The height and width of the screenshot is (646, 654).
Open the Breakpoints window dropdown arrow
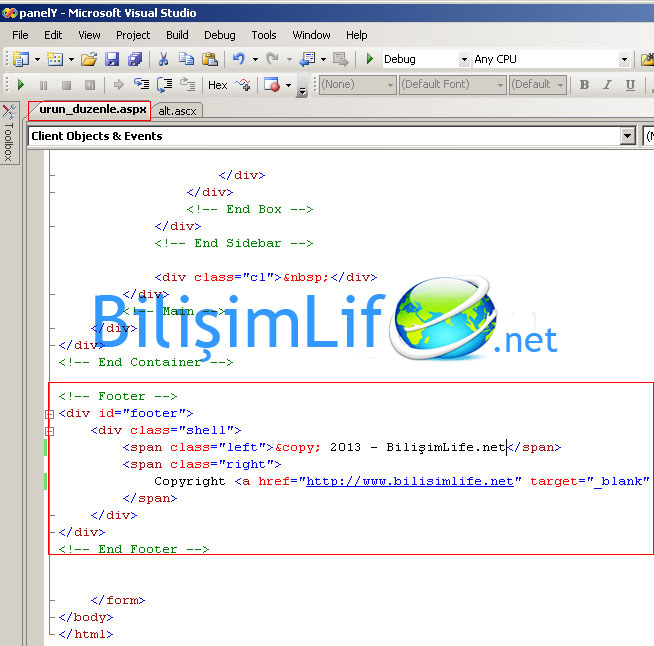tap(288, 85)
